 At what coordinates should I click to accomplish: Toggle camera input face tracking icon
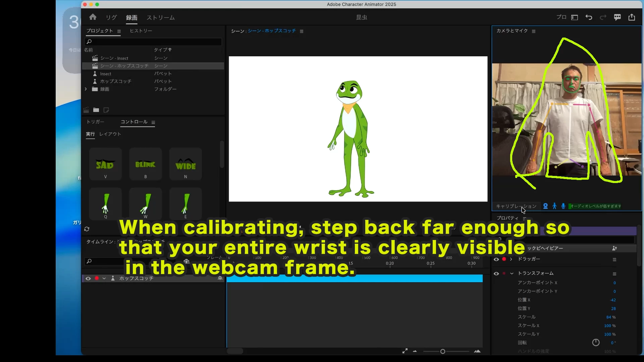coord(545,206)
